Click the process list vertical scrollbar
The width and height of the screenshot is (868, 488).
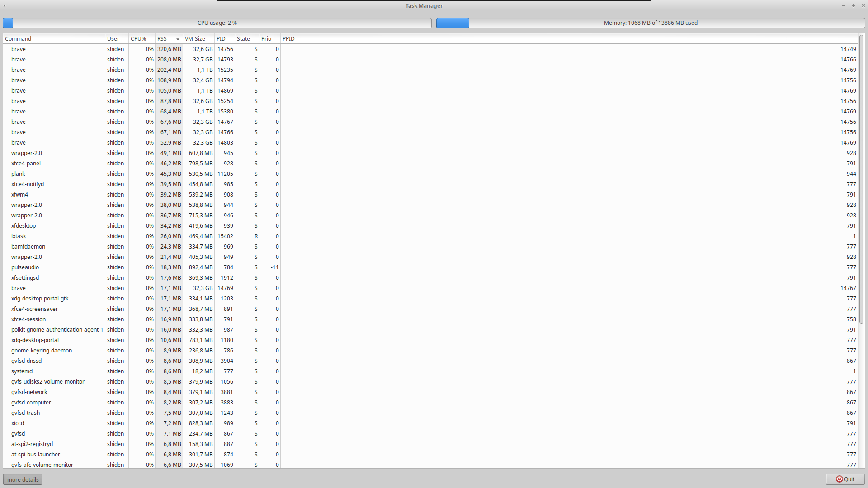tap(862, 181)
